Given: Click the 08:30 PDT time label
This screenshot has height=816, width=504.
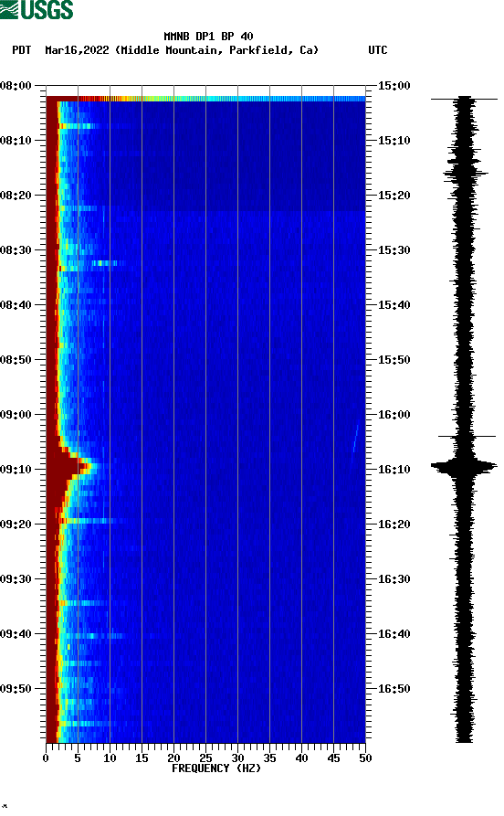Looking at the screenshot, I should click(x=16, y=249).
